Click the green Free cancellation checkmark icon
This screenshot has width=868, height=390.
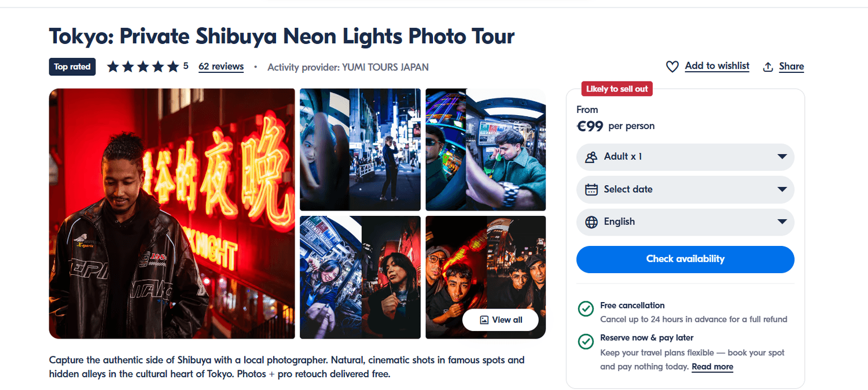586,308
